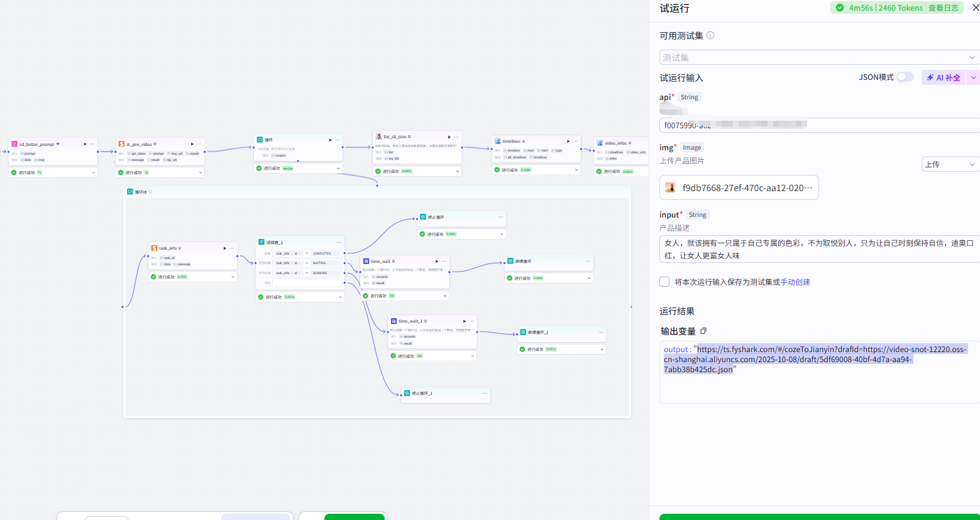Open the more options on 终止循环 node
This screenshot has height=520, width=980.
pos(501,217)
